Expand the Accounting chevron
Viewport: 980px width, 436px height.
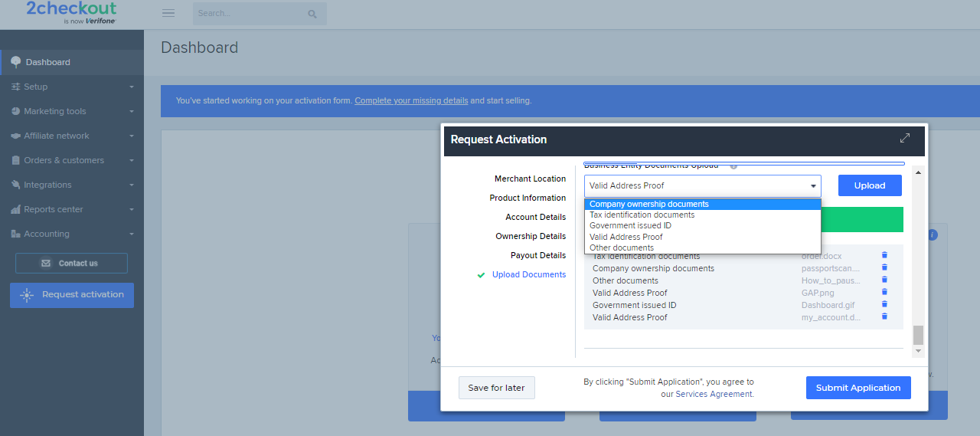pos(132,234)
